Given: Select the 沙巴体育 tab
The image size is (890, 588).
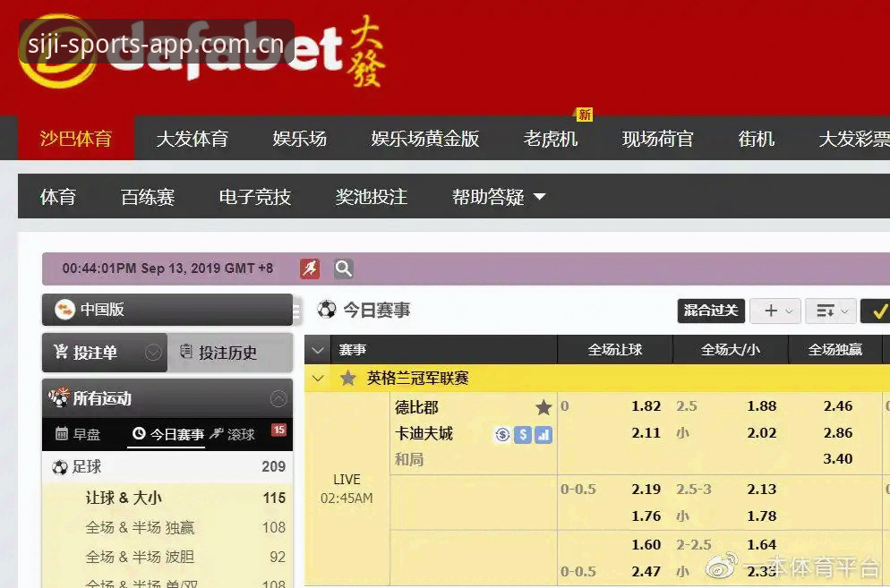Looking at the screenshot, I should [76, 139].
